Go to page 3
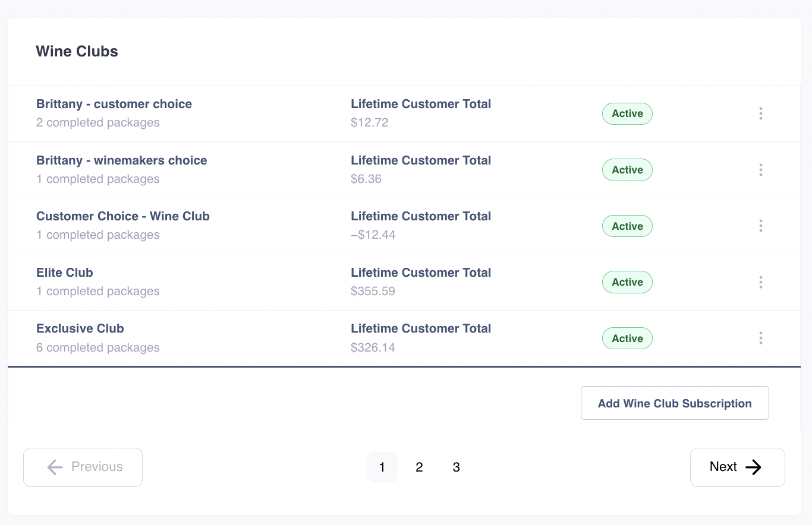 click(456, 467)
